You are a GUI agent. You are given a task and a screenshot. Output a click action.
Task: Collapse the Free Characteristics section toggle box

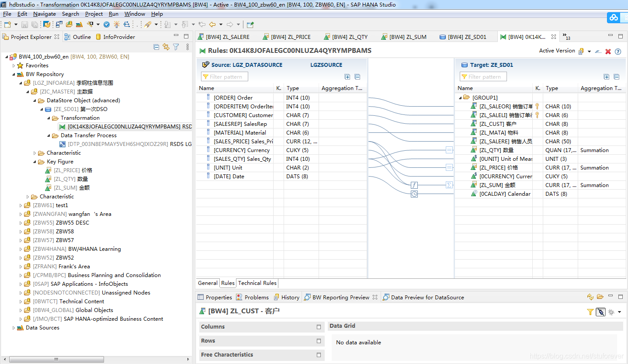319,355
